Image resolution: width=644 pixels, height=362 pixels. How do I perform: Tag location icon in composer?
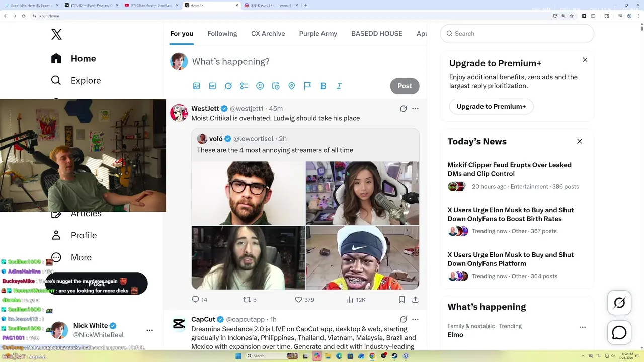tap(291, 86)
